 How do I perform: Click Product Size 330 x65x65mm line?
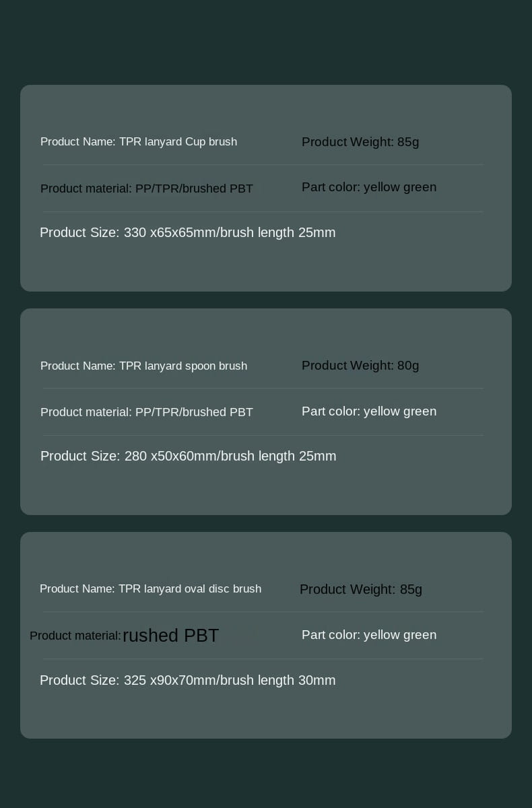coord(188,233)
